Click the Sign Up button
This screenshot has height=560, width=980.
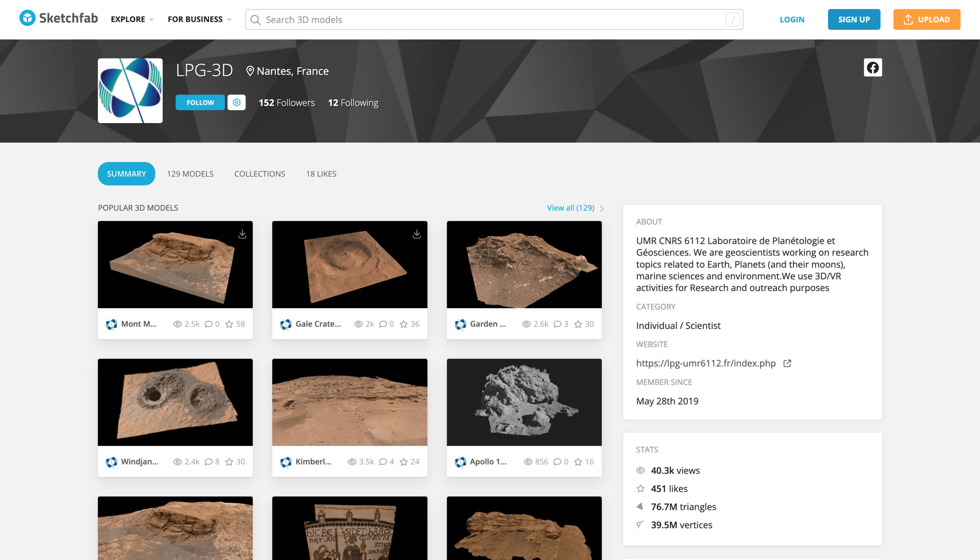pyautogui.click(x=854, y=19)
